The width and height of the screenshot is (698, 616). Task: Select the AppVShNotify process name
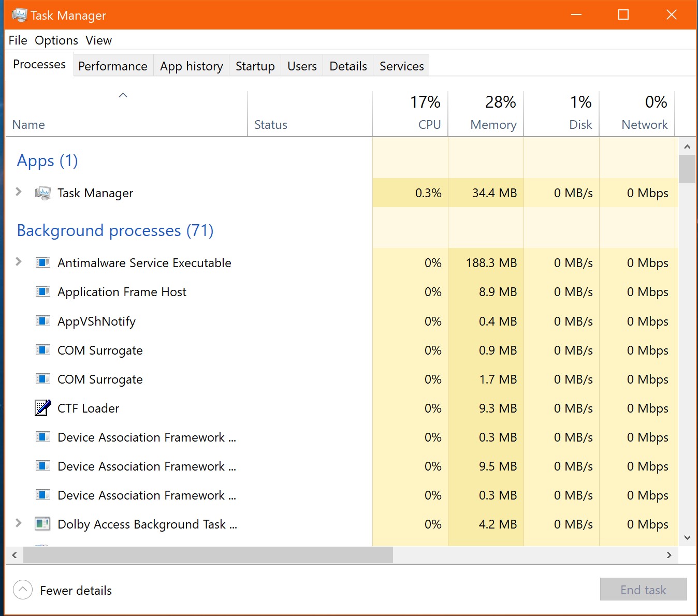click(x=96, y=321)
